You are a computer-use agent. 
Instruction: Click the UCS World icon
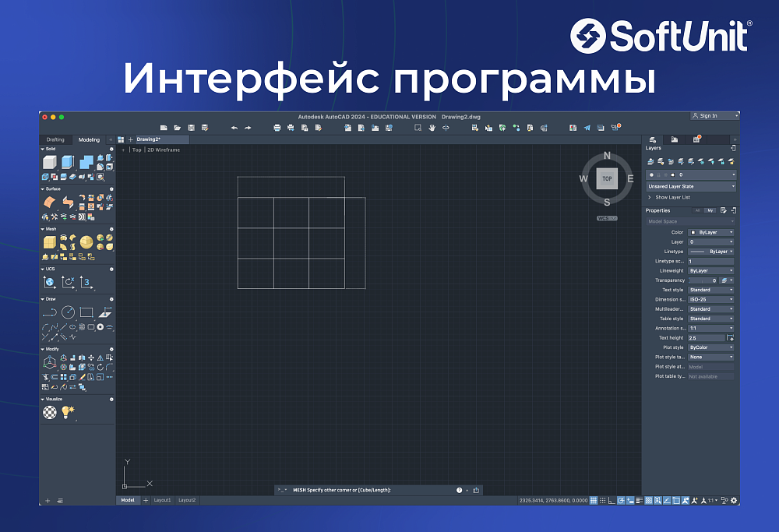click(49, 282)
